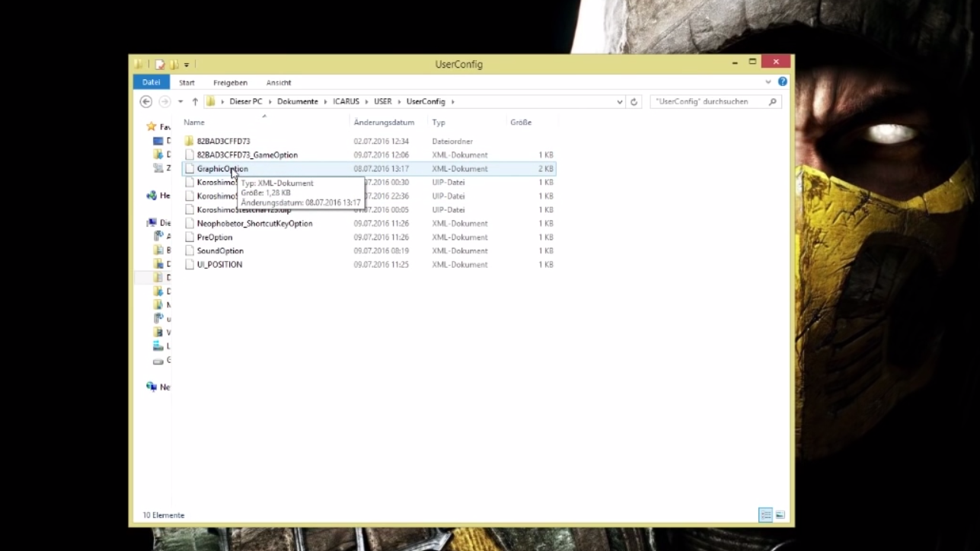Expand the quick access toolbar customization dropdown
This screenshot has width=980, height=551.
tap(187, 64)
